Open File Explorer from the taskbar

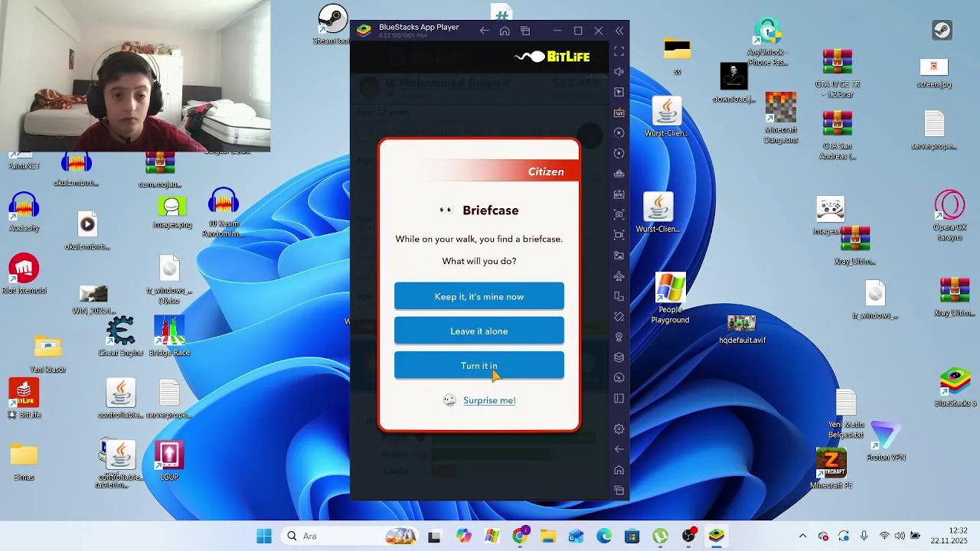tap(547, 536)
